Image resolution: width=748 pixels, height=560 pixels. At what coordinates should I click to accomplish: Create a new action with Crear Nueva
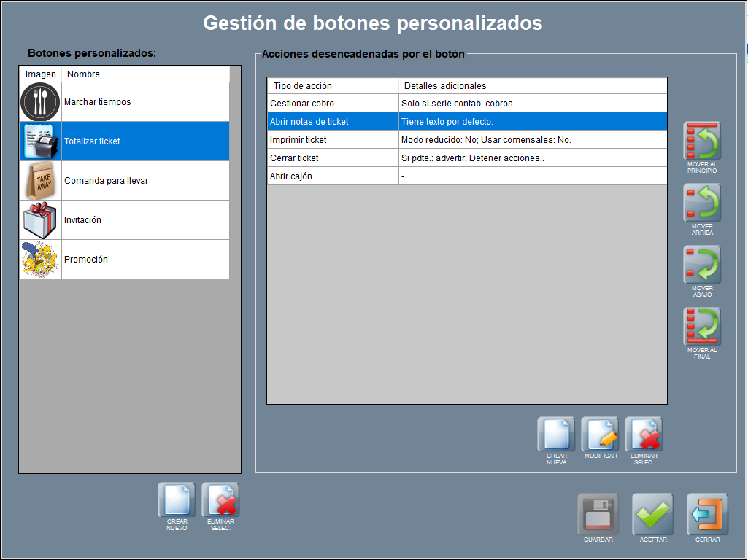click(x=556, y=435)
